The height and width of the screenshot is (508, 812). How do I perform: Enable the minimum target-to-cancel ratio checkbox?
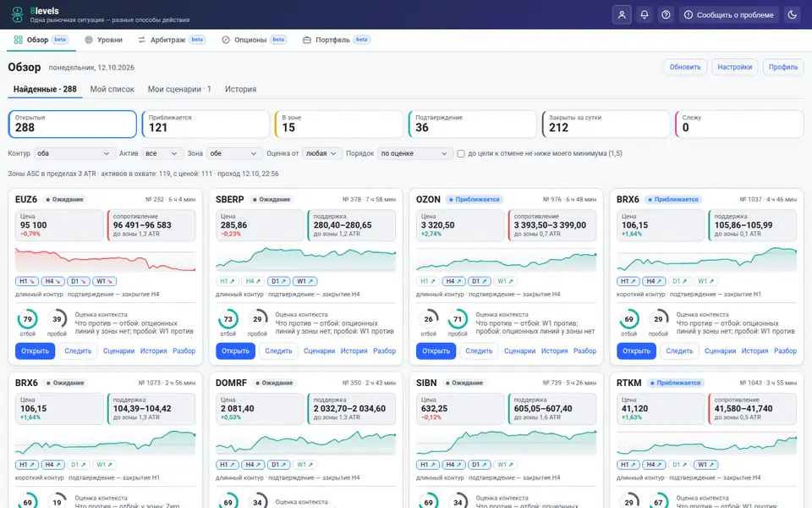pos(460,153)
